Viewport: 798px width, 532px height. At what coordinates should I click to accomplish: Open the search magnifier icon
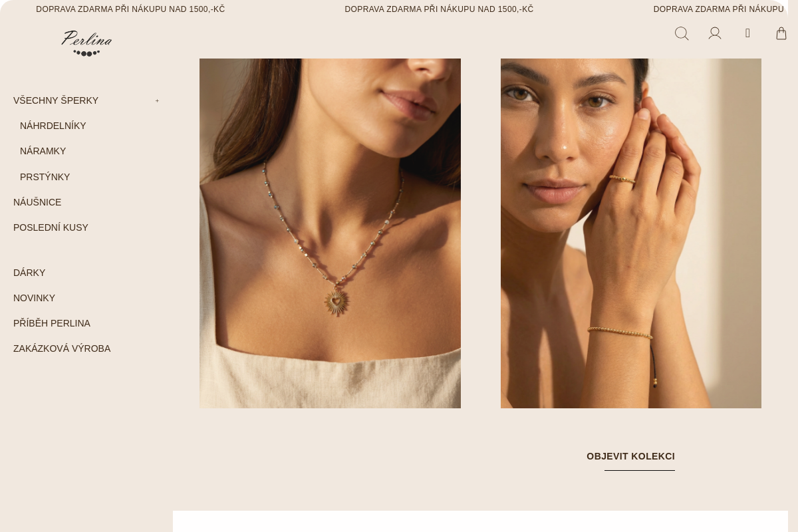click(x=682, y=33)
